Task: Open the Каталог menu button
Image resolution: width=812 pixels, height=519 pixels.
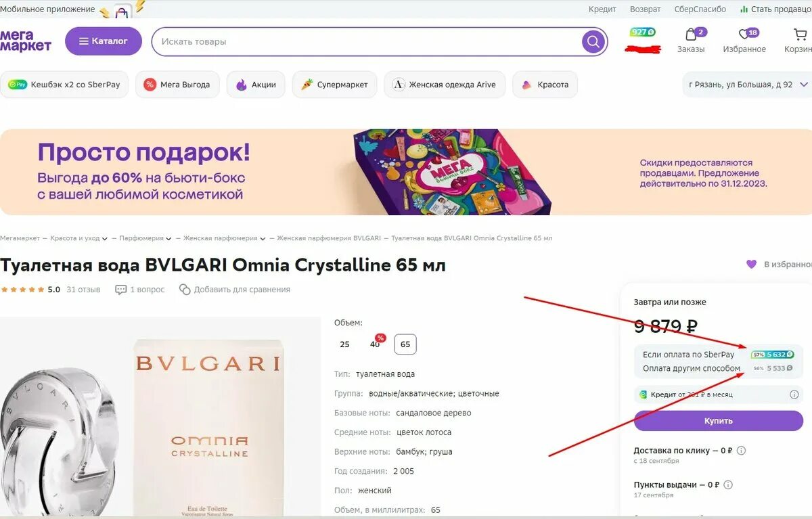Action: (104, 41)
